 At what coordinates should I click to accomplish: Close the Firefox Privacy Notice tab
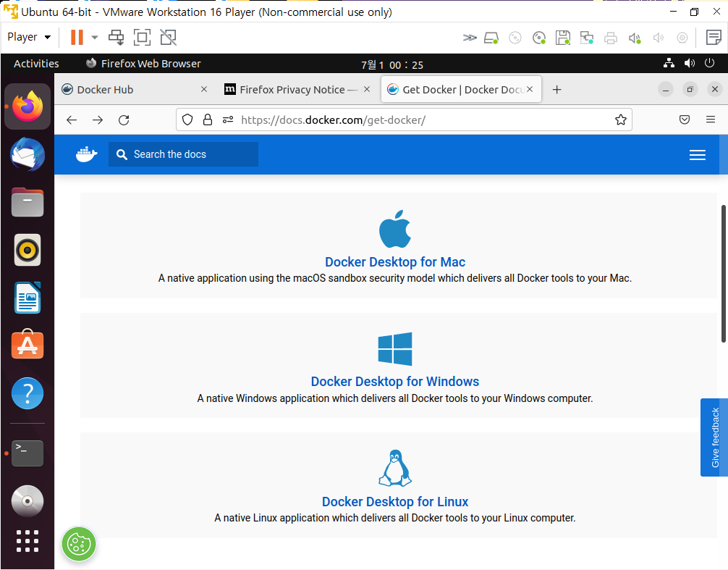click(367, 89)
